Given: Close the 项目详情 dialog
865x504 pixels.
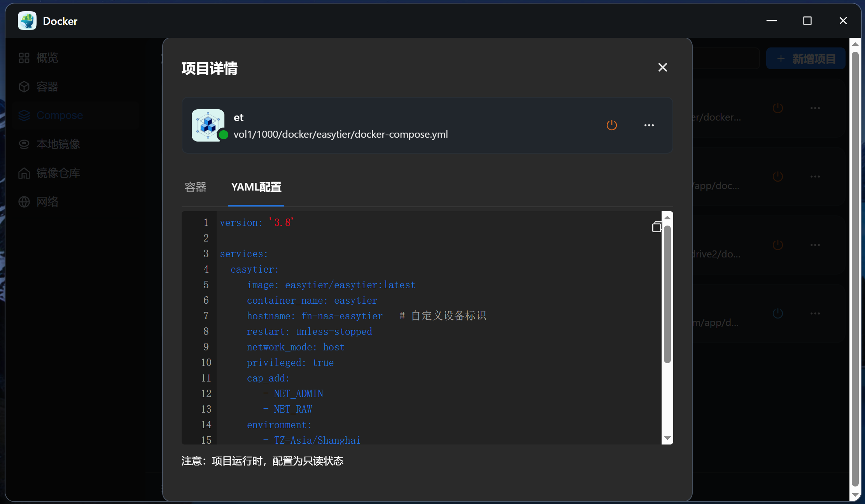Looking at the screenshot, I should (662, 67).
